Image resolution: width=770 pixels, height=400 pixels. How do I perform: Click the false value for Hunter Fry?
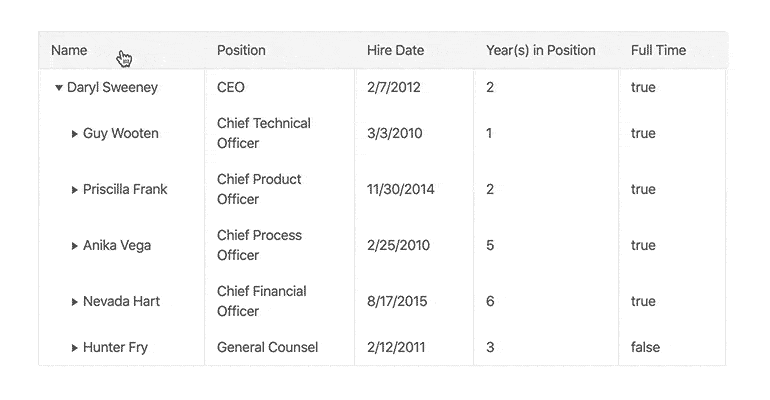[645, 347]
